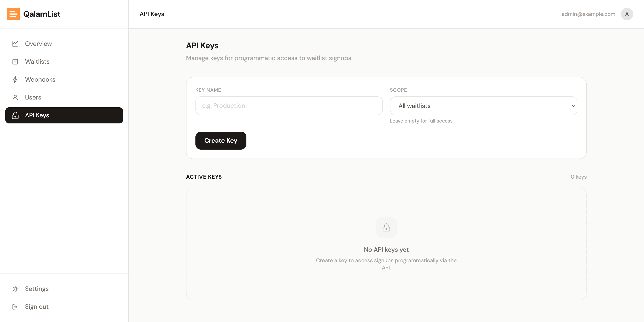Click 'Leave empty for full access.' hint
The height and width of the screenshot is (322, 644).
[x=422, y=121]
